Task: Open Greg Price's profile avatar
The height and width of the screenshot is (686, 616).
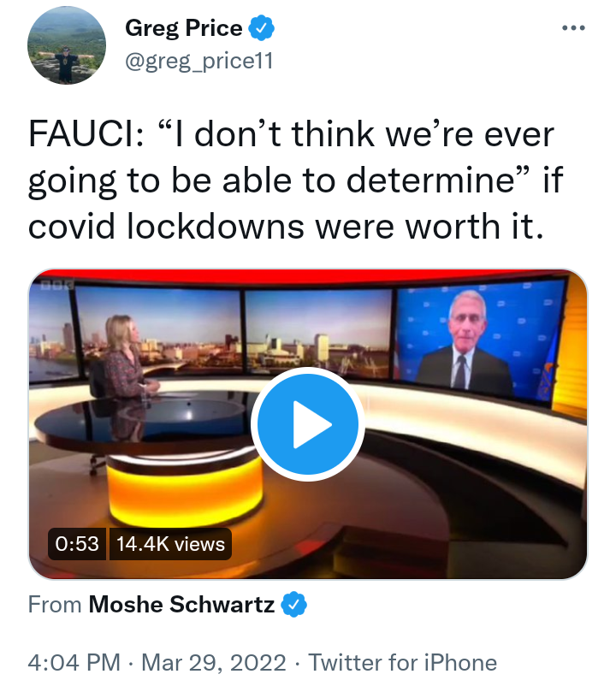Action: coord(67,45)
